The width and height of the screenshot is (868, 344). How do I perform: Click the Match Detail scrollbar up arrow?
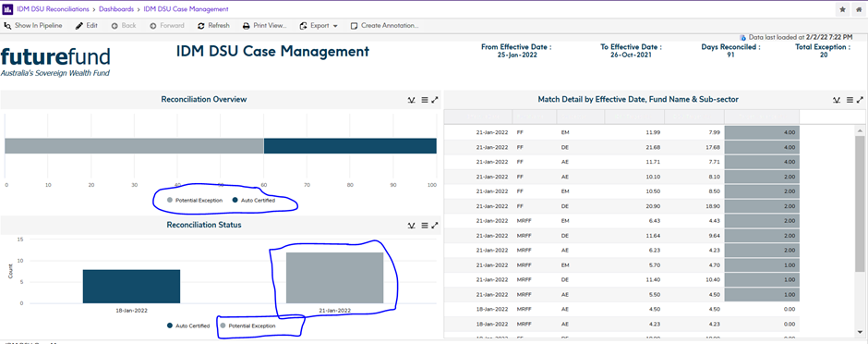pos(859,131)
